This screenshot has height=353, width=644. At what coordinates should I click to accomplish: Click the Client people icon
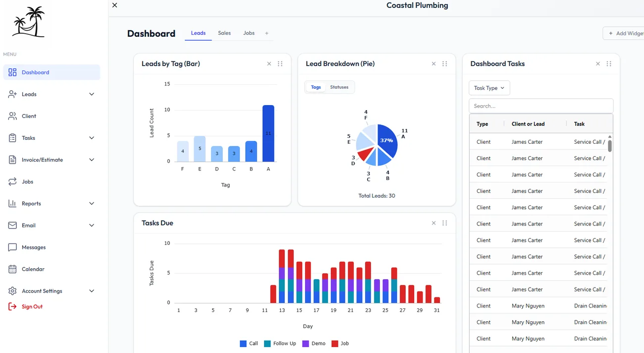pos(12,116)
